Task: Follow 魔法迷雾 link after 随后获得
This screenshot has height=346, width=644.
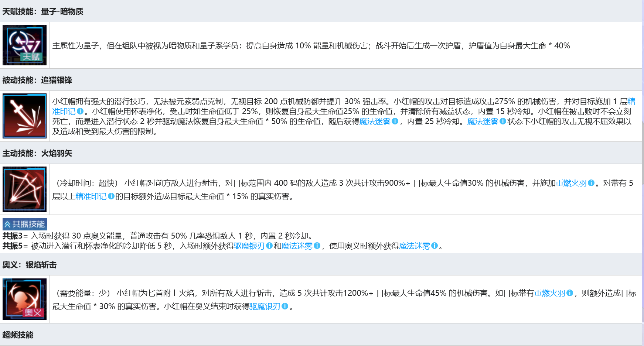Action: click(375, 121)
